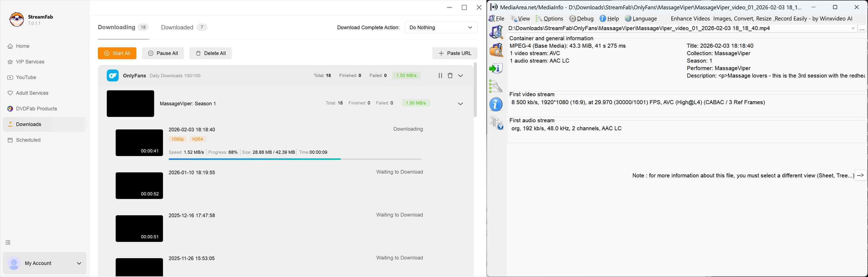Click the download progress bar

pos(295,159)
